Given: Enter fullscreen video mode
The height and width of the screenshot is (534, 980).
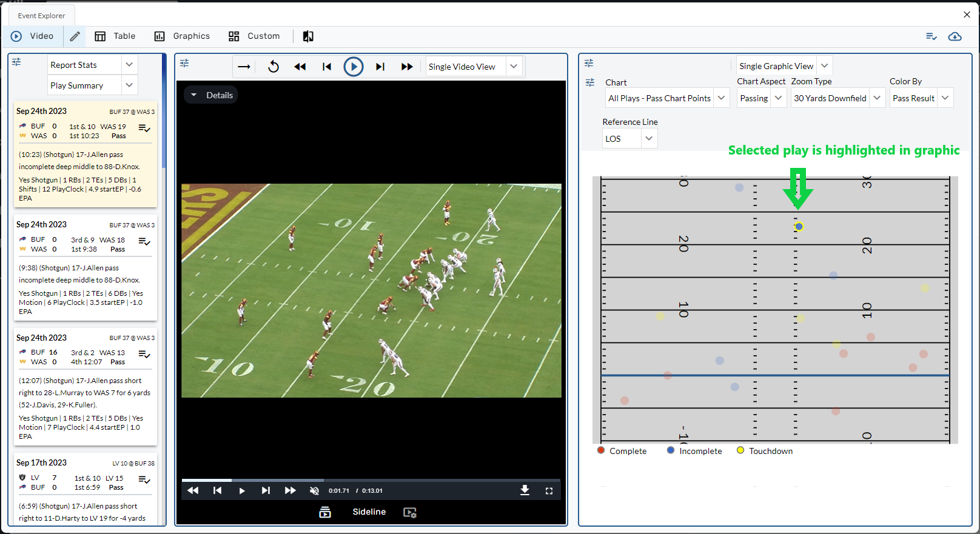Looking at the screenshot, I should point(549,491).
